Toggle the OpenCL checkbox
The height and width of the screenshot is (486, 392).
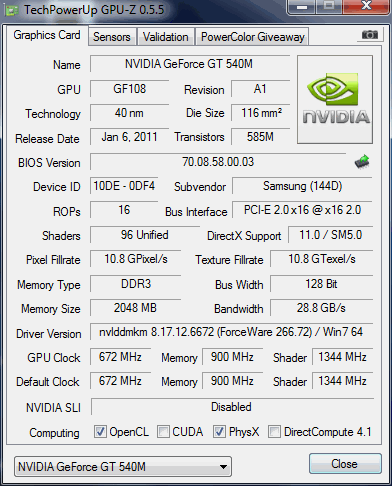click(100, 432)
